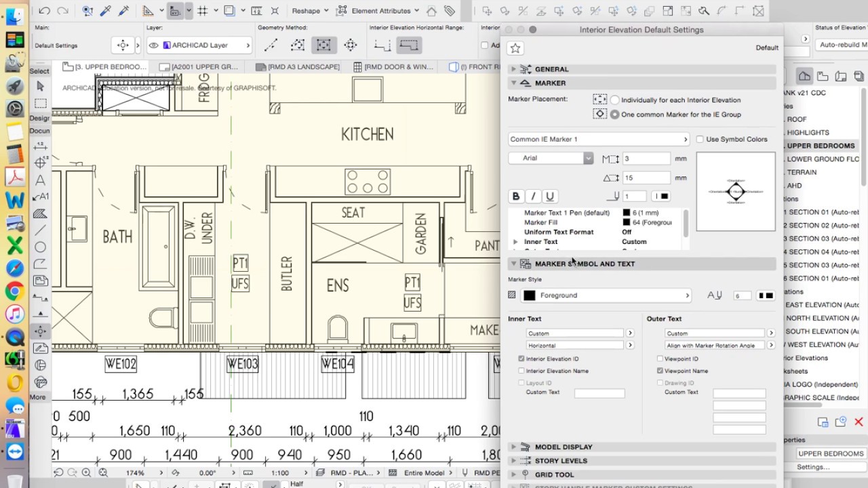Select the syringe Inject Parameters tool
This screenshot has height=488, width=868.
123,11
